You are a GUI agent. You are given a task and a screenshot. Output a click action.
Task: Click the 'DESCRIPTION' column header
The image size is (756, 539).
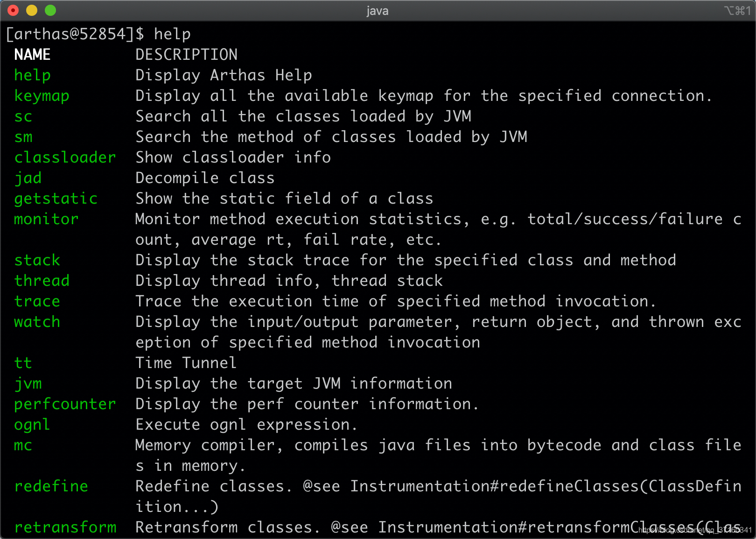(187, 55)
